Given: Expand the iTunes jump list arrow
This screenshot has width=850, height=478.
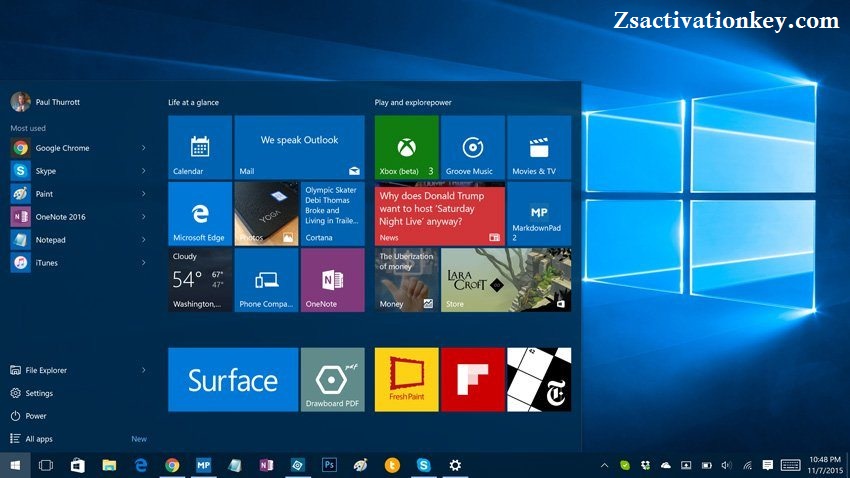Looking at the screenshot, I should [144, 262].
